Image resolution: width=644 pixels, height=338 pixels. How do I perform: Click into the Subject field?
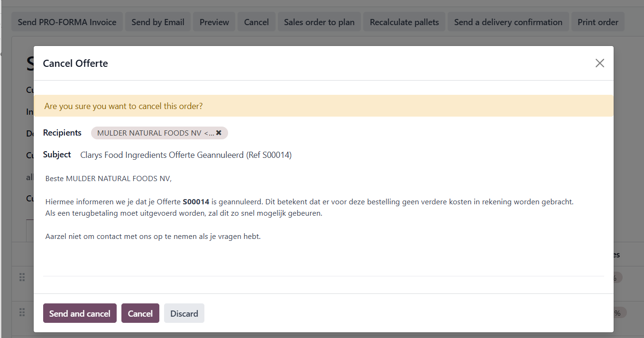tap(332, 155)
